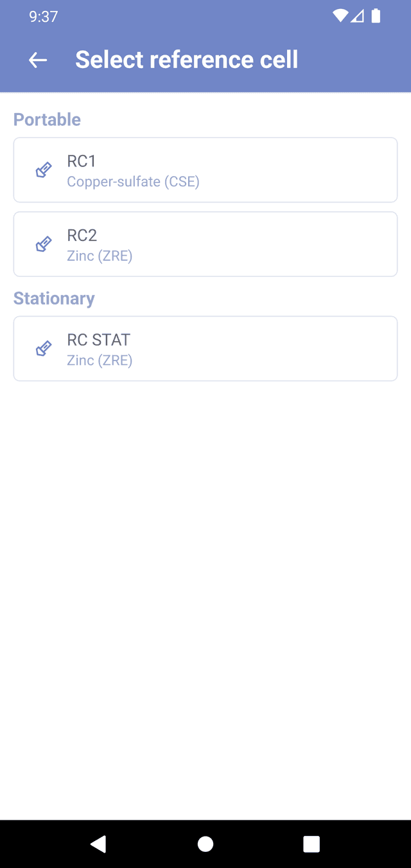Select the RC2 list entry name

click(82, 235)
